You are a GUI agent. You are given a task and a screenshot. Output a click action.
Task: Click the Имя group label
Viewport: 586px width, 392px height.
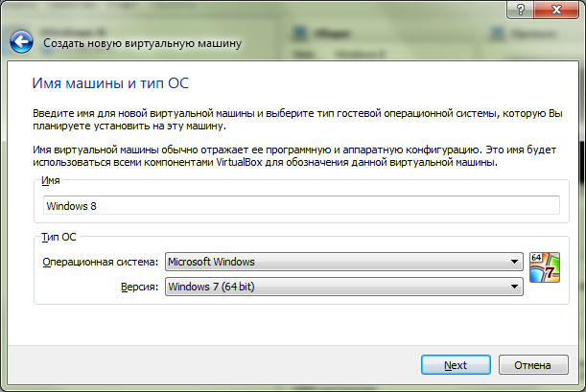pyautogui.click(x=51, y=180)
